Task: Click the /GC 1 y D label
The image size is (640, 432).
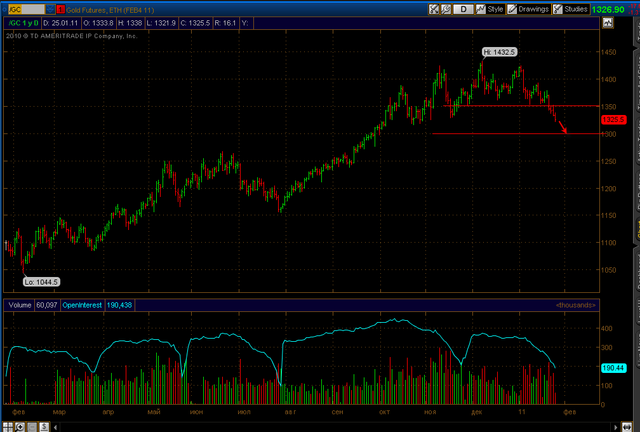Action: click(23, 23)
